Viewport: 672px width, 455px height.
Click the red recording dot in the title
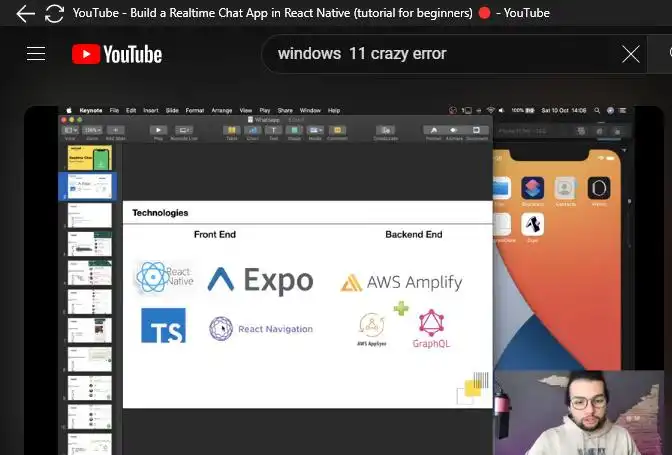point(484,13)
